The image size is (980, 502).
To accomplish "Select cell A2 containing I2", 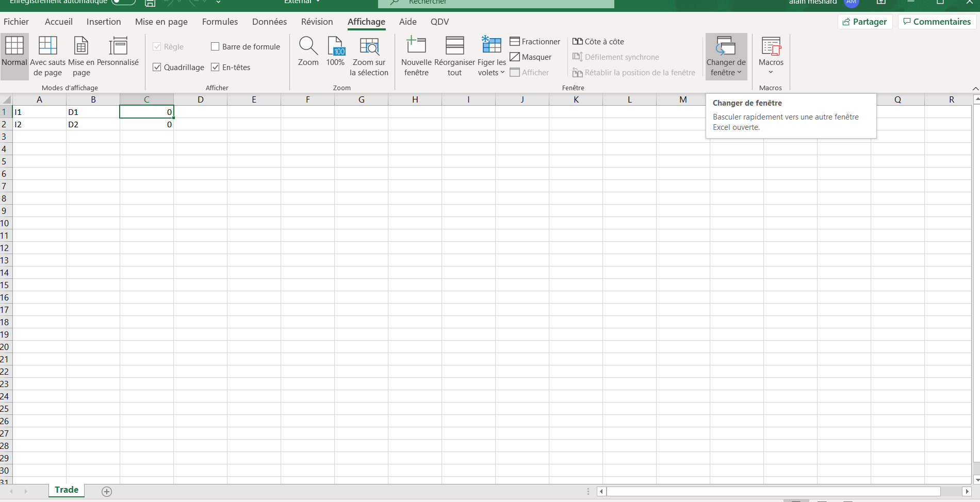I will tap(39, 124).
